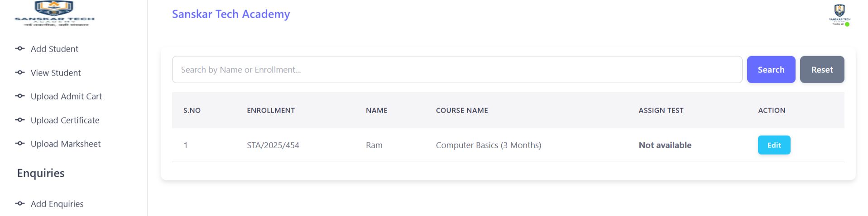Click the icon beside Upload Certificate
The height and width of the screenshot is (216, 868).
coord(20,120)
